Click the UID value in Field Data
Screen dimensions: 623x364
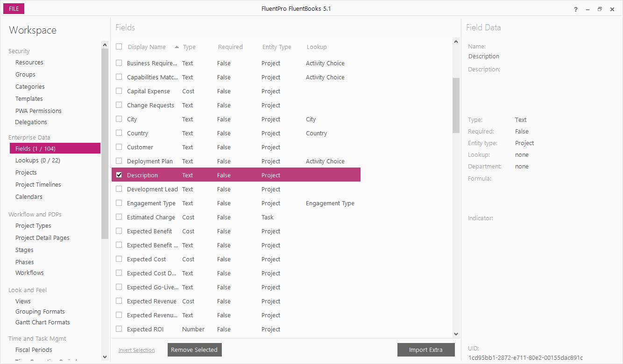click(x=525, y=358)
